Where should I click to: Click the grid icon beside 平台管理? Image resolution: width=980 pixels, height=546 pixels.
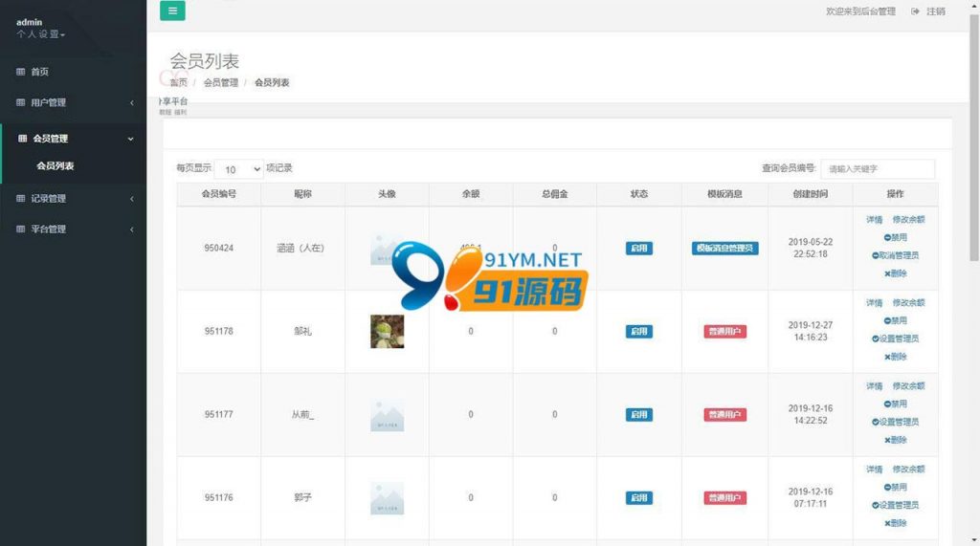click(21, 229)
